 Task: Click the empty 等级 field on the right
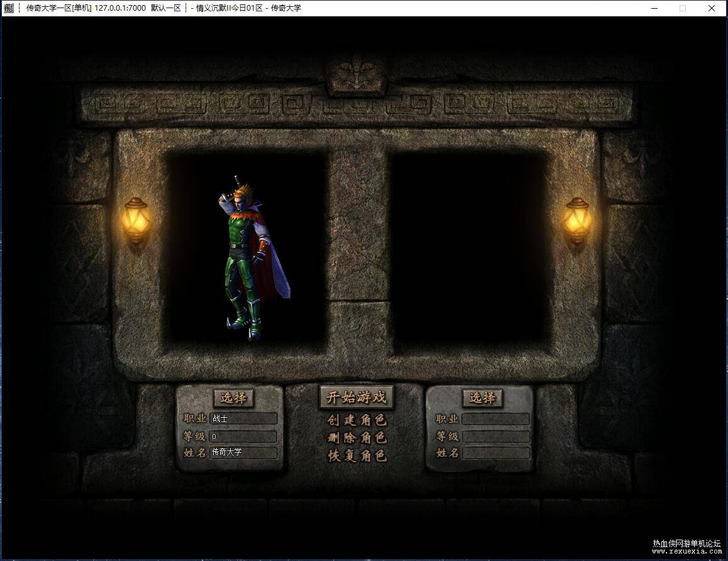tap(495, 436)
